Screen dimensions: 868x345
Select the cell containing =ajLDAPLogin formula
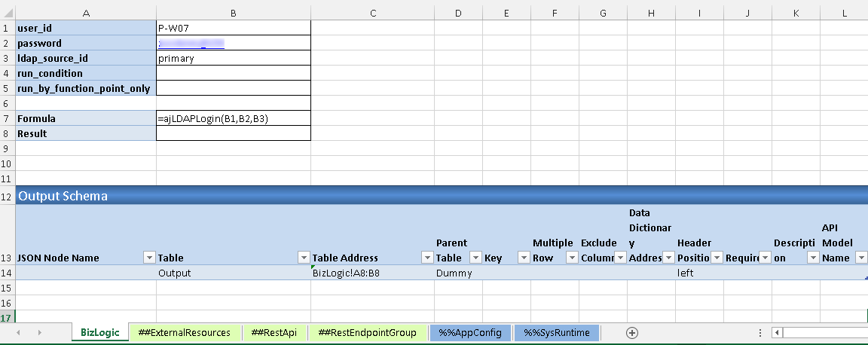point(233,118)
